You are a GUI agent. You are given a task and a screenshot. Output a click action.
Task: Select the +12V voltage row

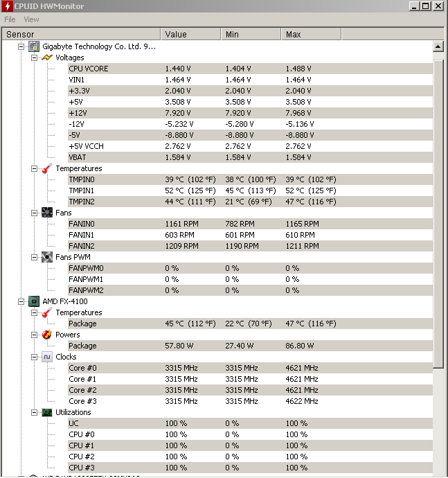[x=250, y=113]
